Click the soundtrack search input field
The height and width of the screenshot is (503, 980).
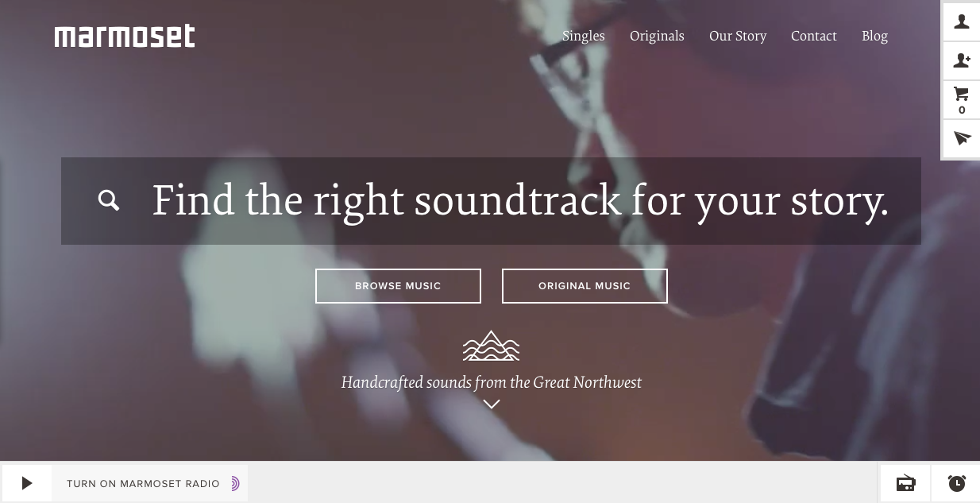(491, 201)
